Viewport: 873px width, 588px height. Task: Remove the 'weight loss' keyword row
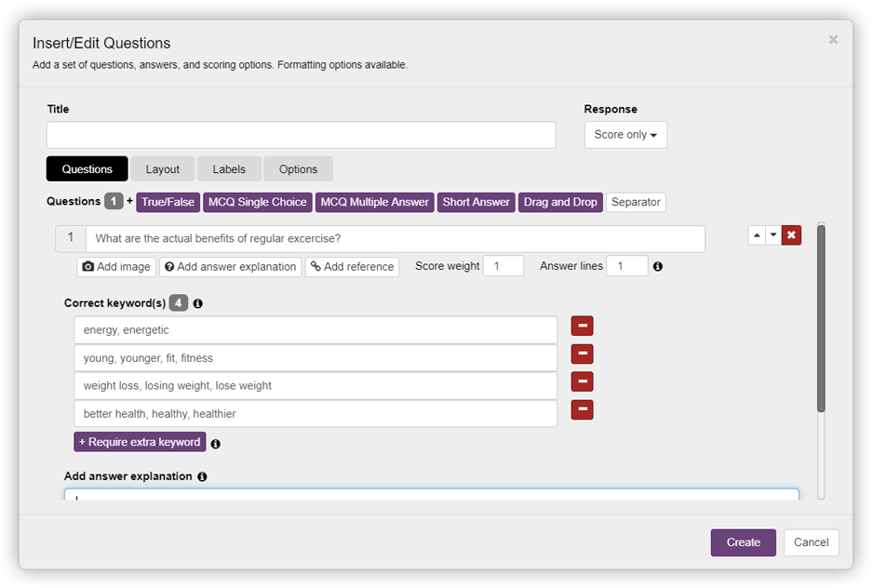[x=582, y=382]
